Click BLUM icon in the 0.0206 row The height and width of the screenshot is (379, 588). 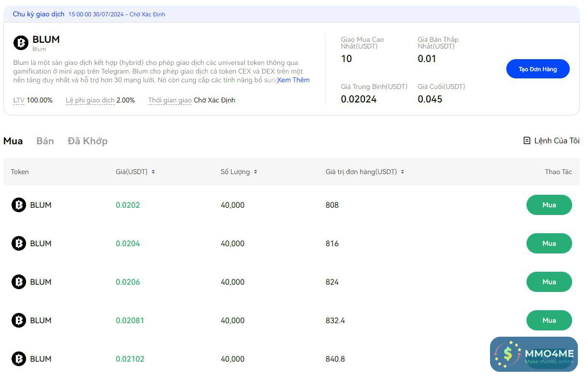pyautogui.click(x=19, y=282)
